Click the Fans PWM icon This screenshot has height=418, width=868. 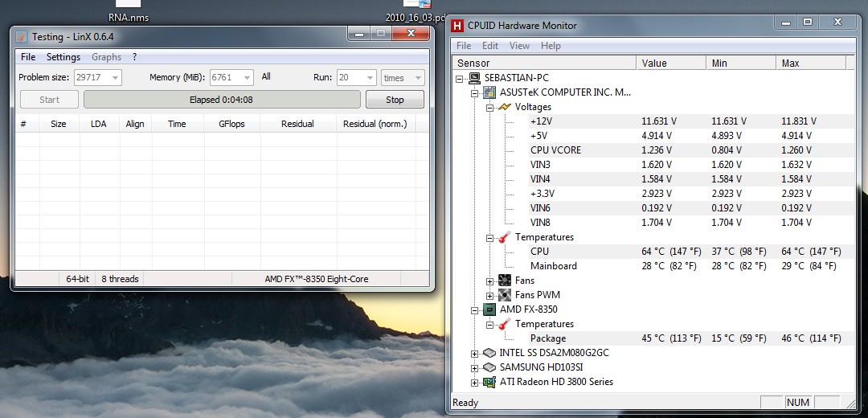click(505, 294)
